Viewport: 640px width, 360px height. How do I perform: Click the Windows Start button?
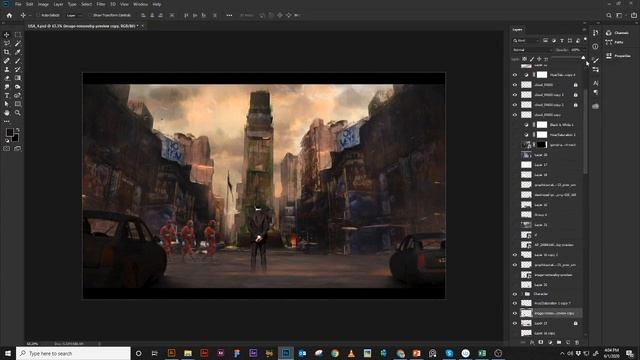click(8, 353)
